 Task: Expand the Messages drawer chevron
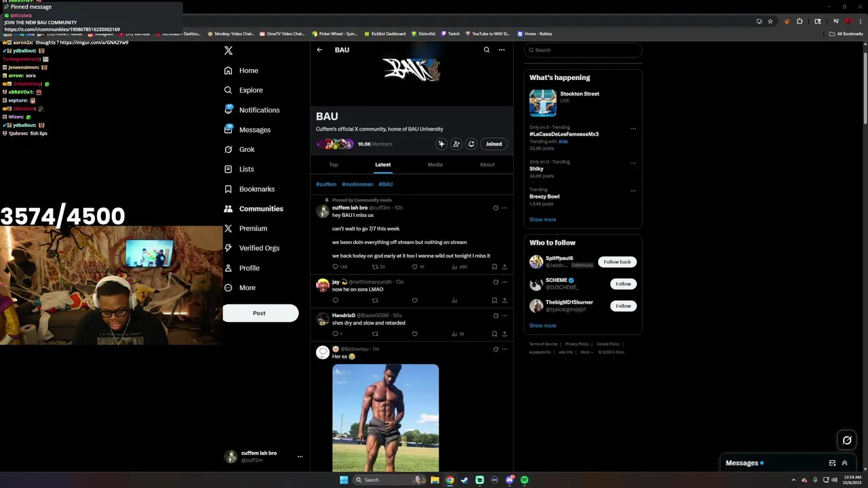point(845,463)
